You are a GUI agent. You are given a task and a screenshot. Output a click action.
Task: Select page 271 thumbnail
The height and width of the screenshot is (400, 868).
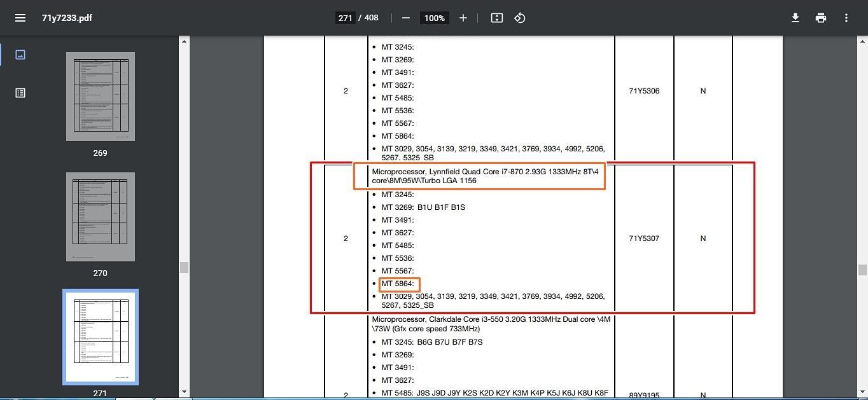(101, 337)
